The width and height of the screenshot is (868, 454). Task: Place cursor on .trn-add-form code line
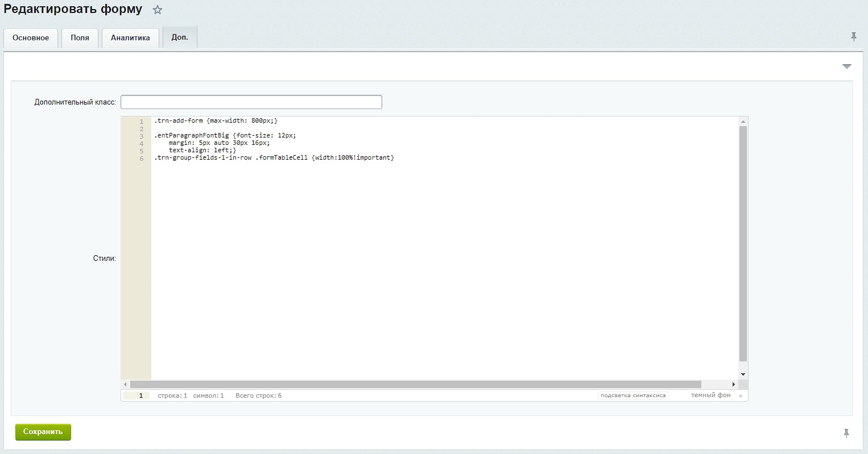[x=216, y=121]
